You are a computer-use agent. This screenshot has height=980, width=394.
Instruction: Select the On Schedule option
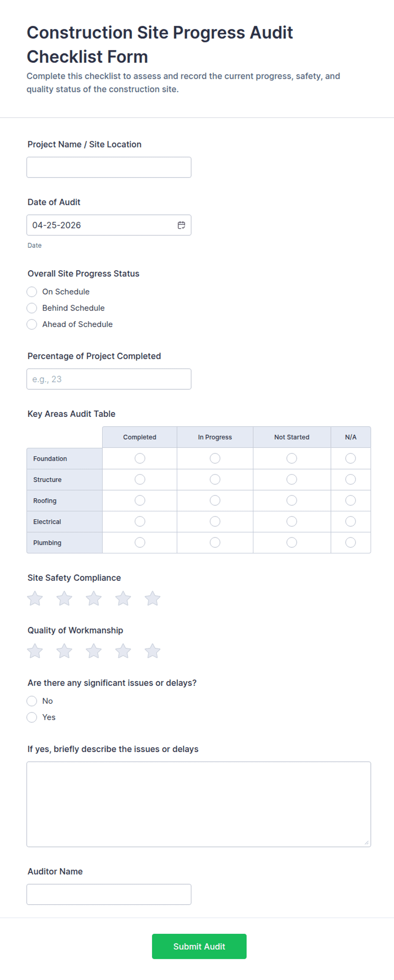tap(32, 292)
